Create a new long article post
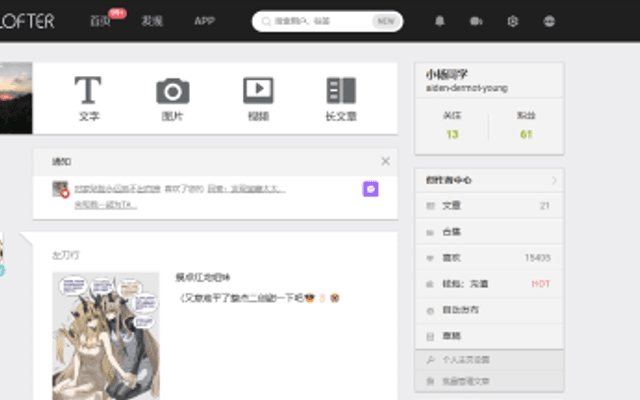Viewport: 640px width, 400px height. click(x=341, y=98)
